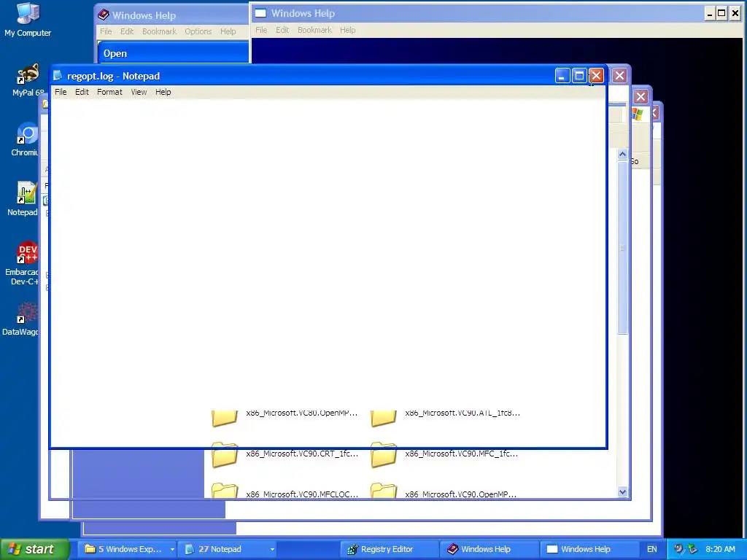Open Notepad's File menu
The width and height of the screenshot is (747, 560).
pos(61,92)
